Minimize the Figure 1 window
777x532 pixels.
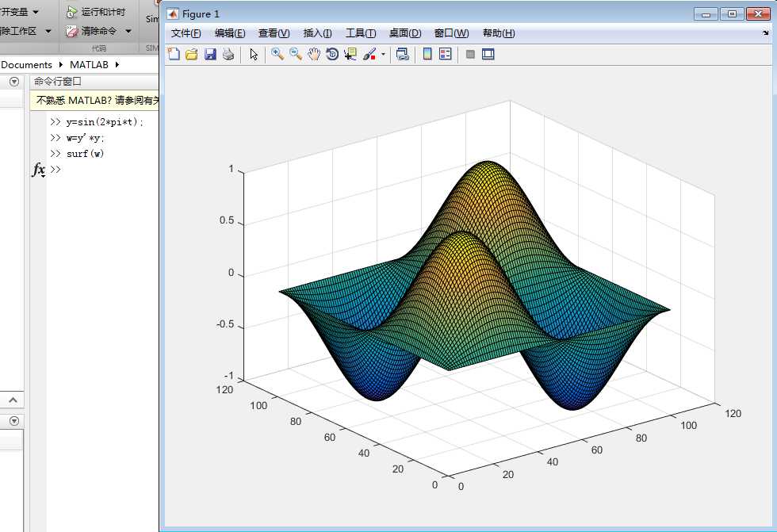coord(706,13)
